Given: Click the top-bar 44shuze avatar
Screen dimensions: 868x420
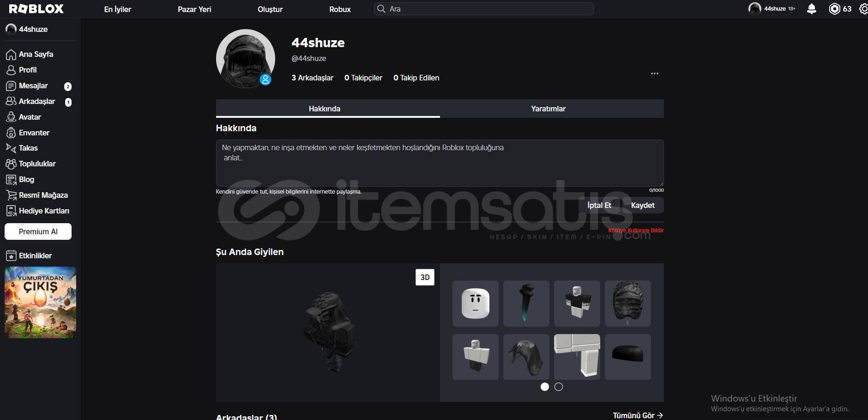Looking at the screenshot, I should pos(755,9).
